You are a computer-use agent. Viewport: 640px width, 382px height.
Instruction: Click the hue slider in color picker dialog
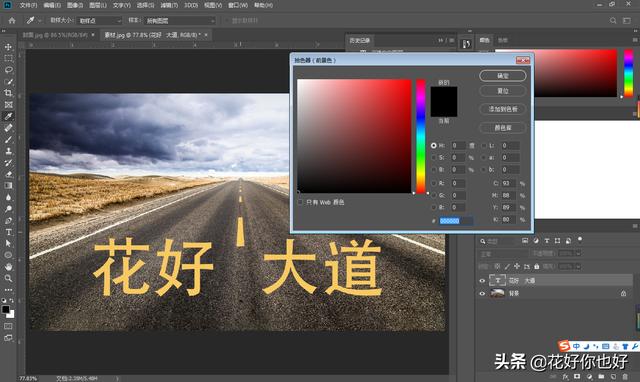click(x=420, y=136)
